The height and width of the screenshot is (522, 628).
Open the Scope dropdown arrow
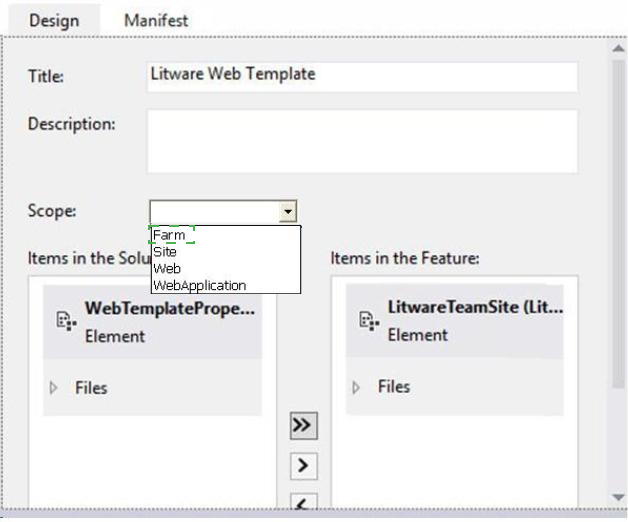tap(288, 211)
